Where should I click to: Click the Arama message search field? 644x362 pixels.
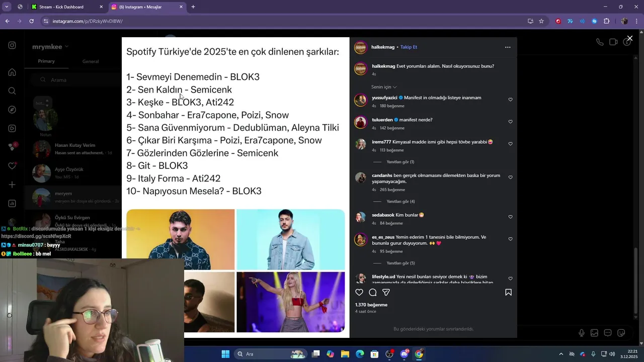75,79
